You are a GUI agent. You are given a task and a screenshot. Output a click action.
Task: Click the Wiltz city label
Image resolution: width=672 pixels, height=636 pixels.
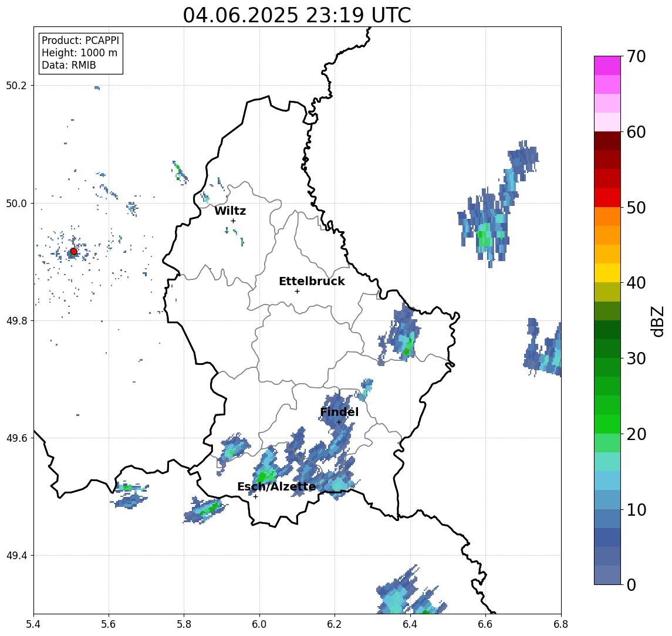tap(230, 211)
